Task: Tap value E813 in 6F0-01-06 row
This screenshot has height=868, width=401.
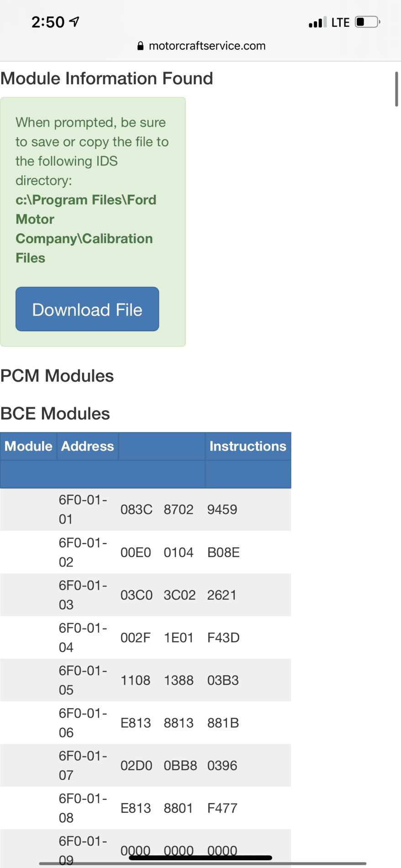Action: click(x=136, y=723)
